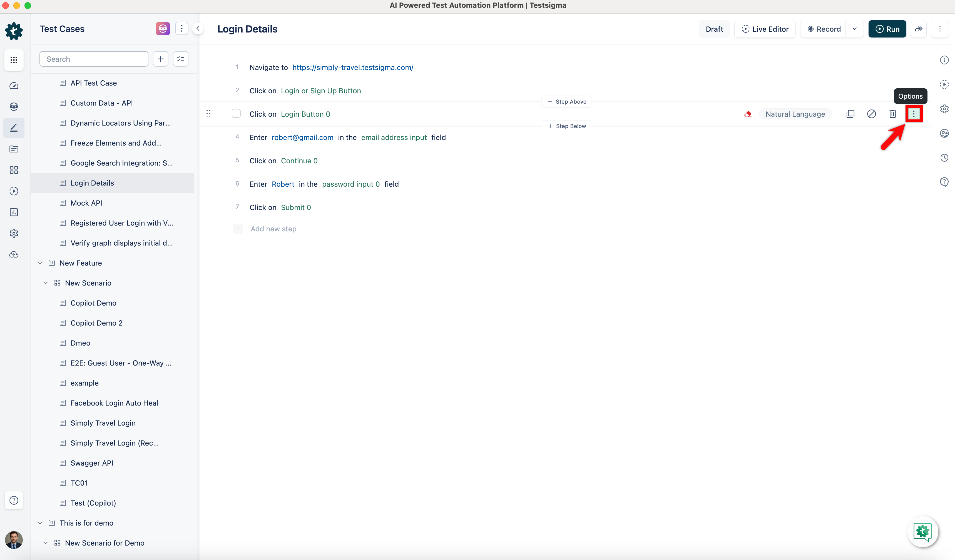Click the Natural Language step type pill

(x=795, y=114)
